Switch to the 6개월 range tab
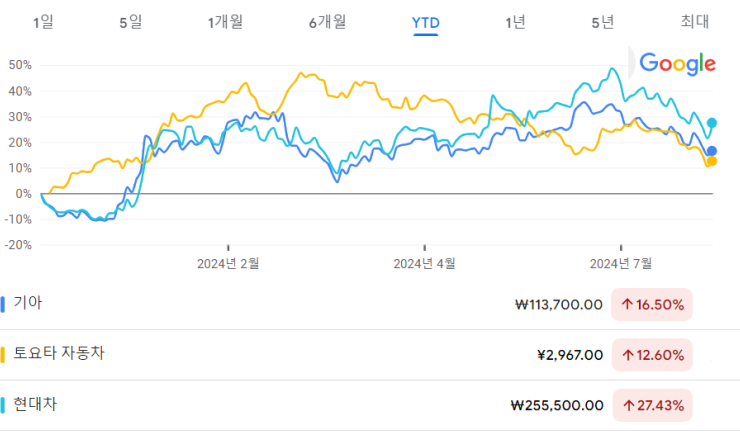Viewport: 740px width, 438px height. click(x=328, y=22)
